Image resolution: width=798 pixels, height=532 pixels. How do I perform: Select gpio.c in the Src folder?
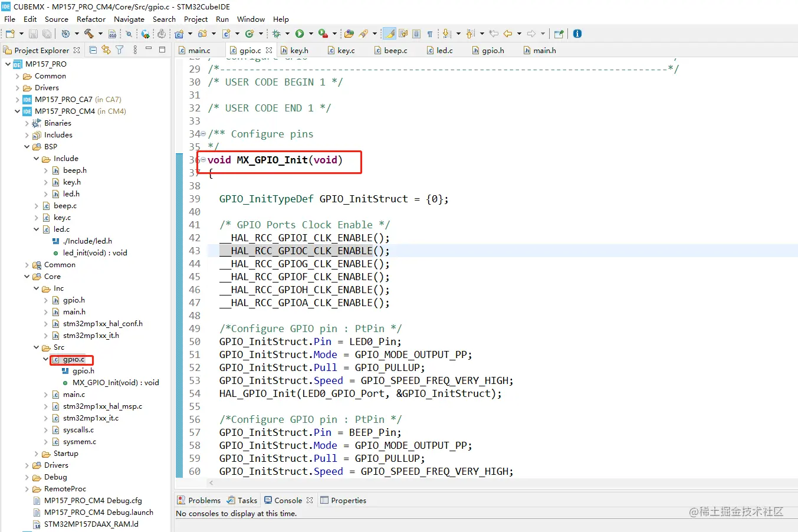coord(74,359)
